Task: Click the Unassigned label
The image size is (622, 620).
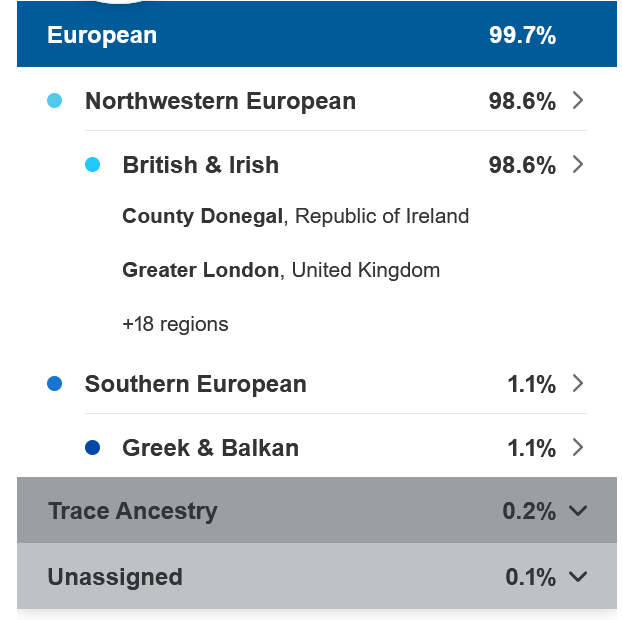Action: coord(115,577)
